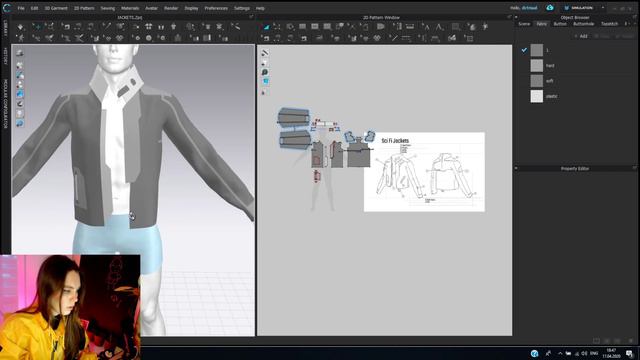Switch to the Scene tab
Viewport: 640px width, 360px height.
pyautogui.click(x=524, y=24)
